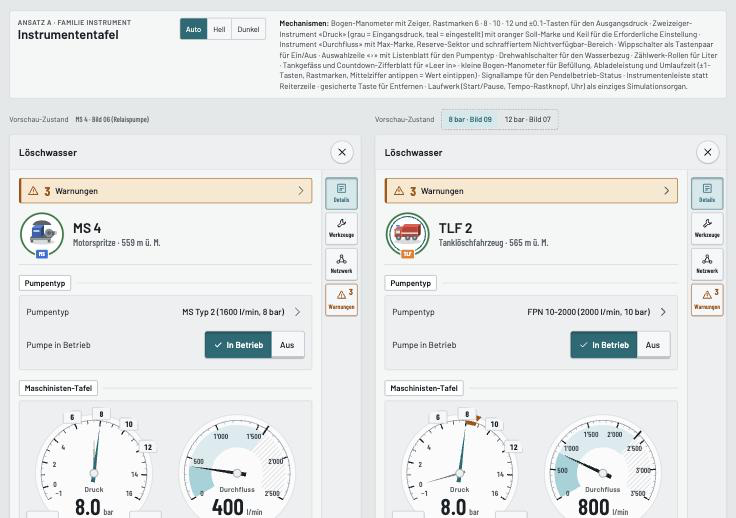
Task: Switch MS 4 pump to Aus
Action: tap(287, 345)
